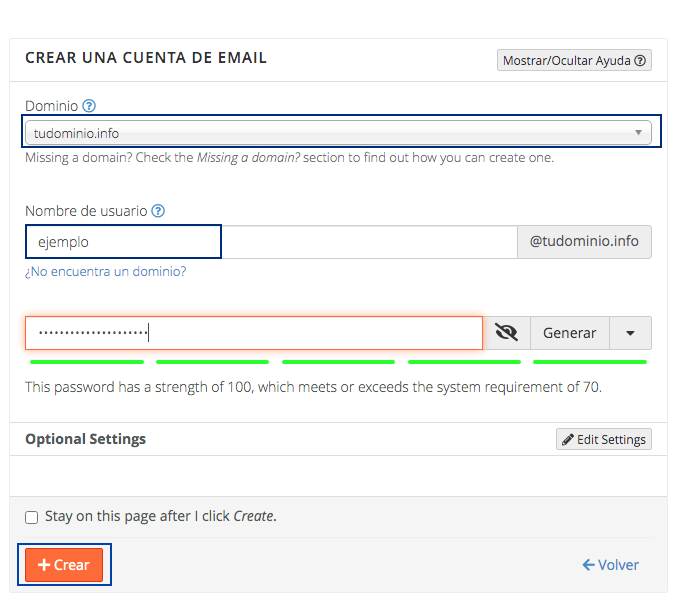
Task: Click the Generar password button
Action: [569, 333]
